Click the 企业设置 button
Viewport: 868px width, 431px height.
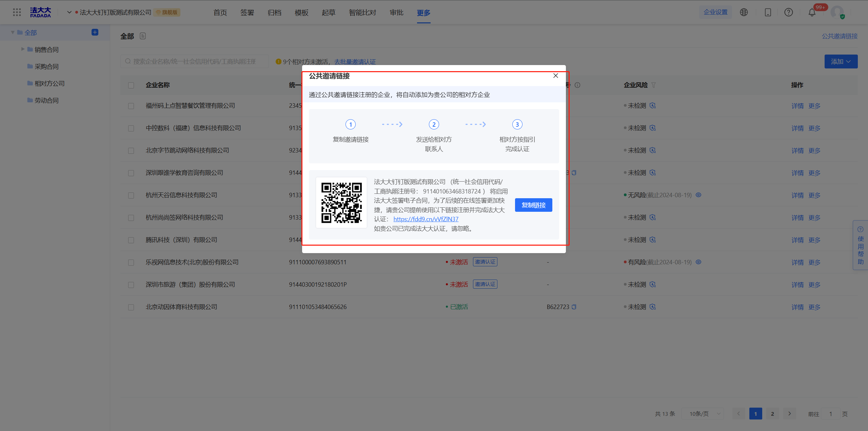715,12
